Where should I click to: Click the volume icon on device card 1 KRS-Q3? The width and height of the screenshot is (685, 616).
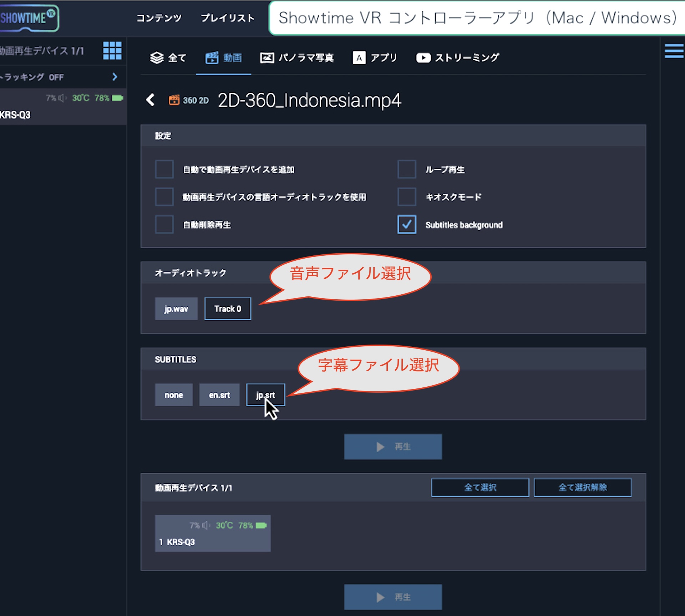tap(206, 525)
